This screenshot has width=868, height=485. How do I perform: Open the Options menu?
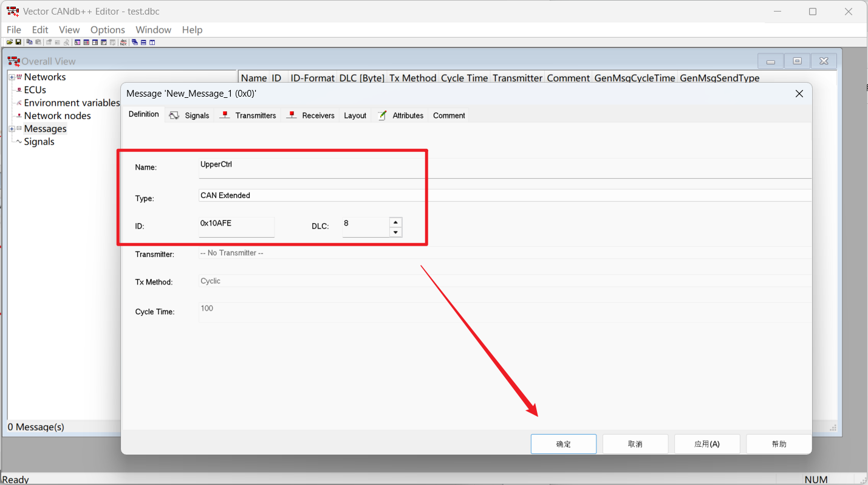[x=108, y=30]
